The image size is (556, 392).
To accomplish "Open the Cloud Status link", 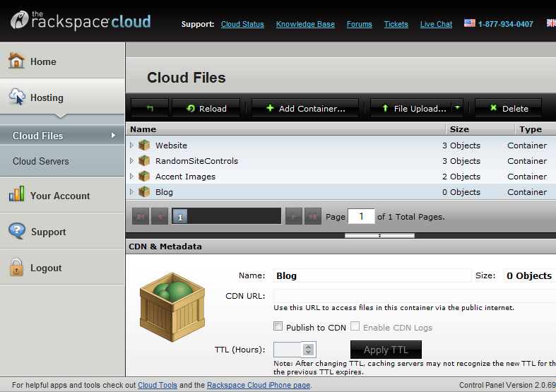I will click(x=242, y=24).
